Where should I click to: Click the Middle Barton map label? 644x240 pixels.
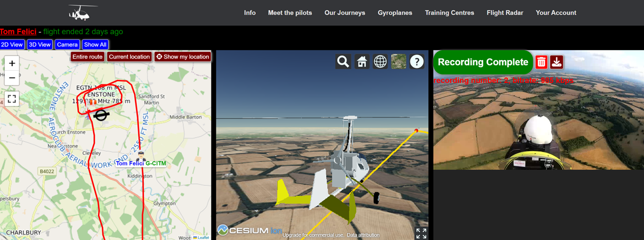[x=186, y=118]
